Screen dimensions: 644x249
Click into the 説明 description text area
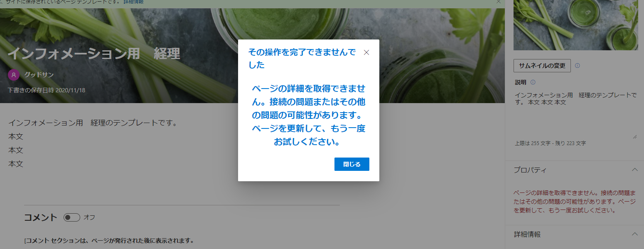pos(576,115)
